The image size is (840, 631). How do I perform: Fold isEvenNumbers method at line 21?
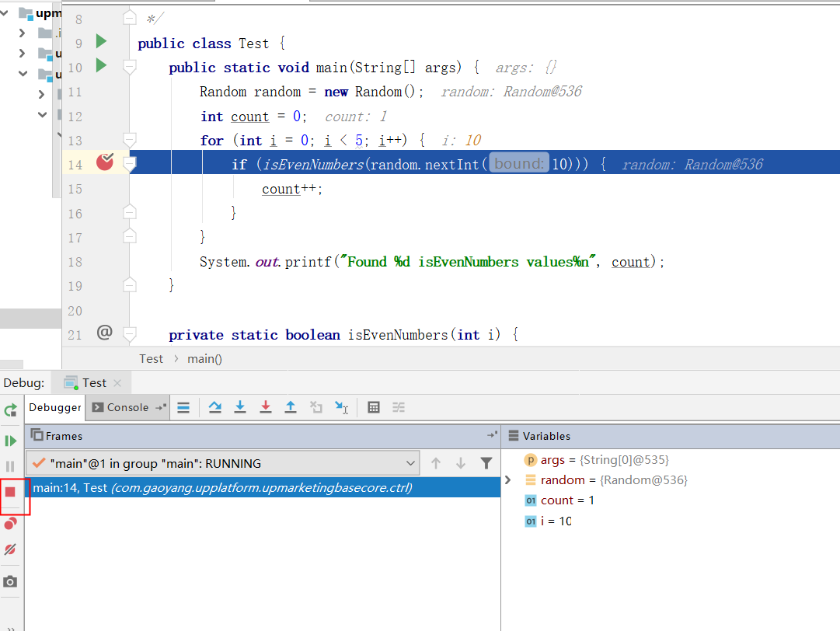[130, 334]
